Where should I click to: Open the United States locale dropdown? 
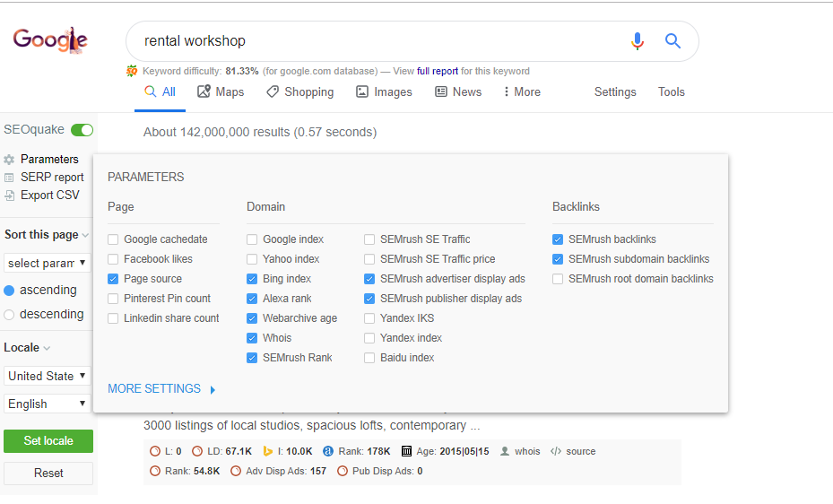pos(47,376)
